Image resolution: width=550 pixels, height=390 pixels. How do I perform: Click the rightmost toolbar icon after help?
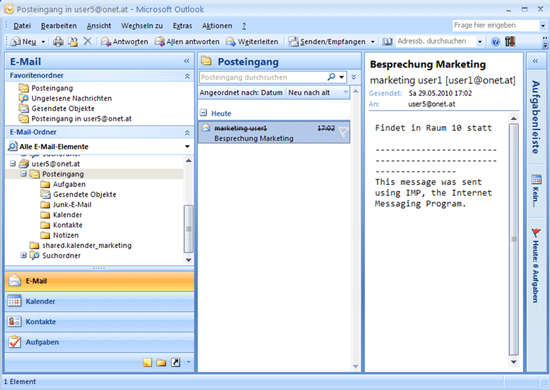click(510, 41)
